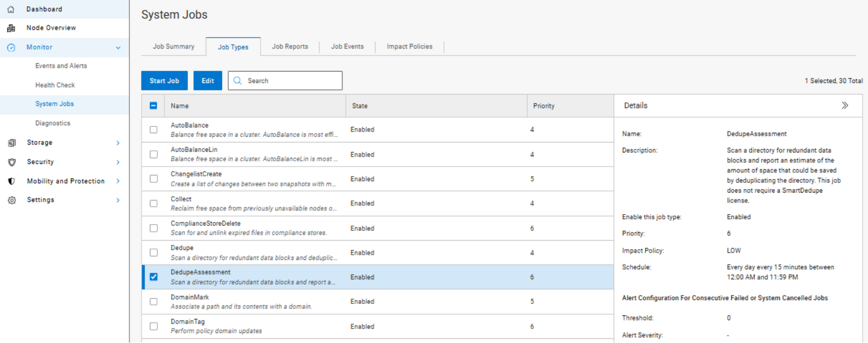Click priority 6 in ComplianceStoreDelete row

(532, 228)
